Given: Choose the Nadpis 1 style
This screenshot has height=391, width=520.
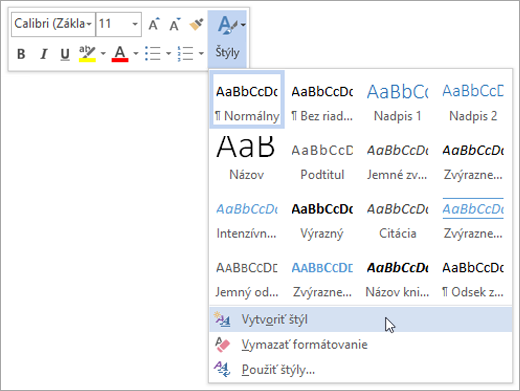Looking at the screenshot, I should tap(397, 99).
